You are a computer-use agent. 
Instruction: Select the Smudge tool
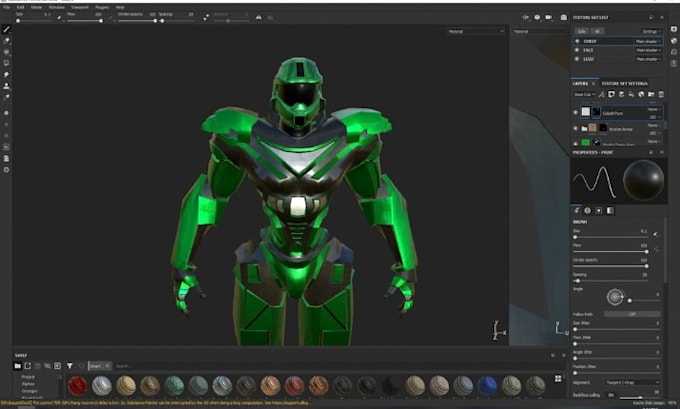(7, 75)
